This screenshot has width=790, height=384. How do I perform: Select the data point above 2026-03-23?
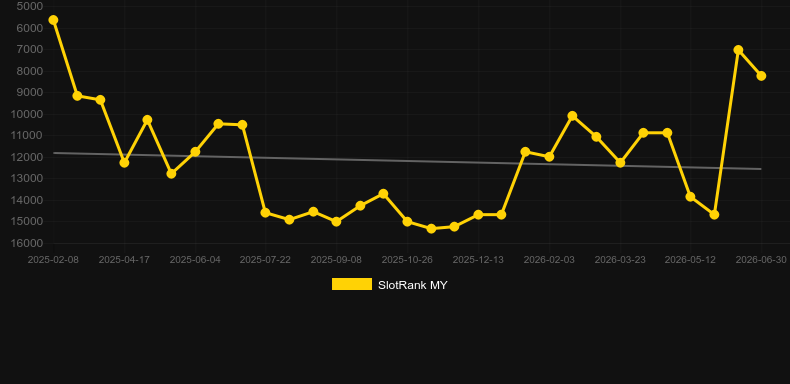(x=620, y=163)
